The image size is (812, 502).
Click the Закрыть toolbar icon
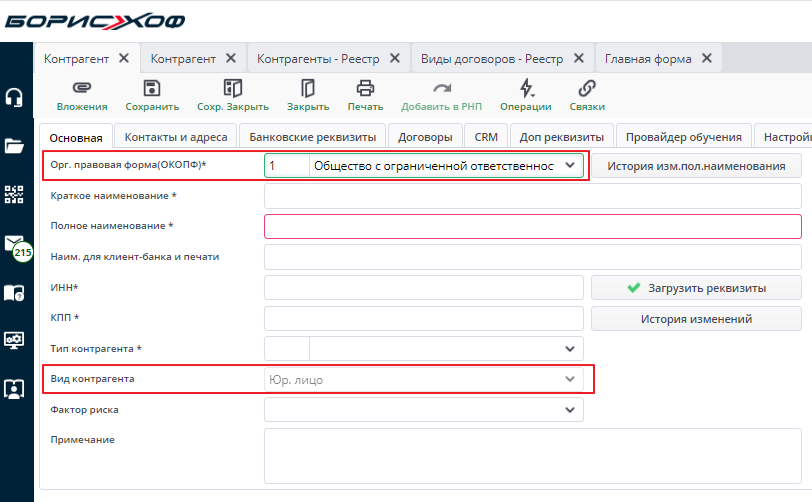pyautogui.click(x=308, y=88)
